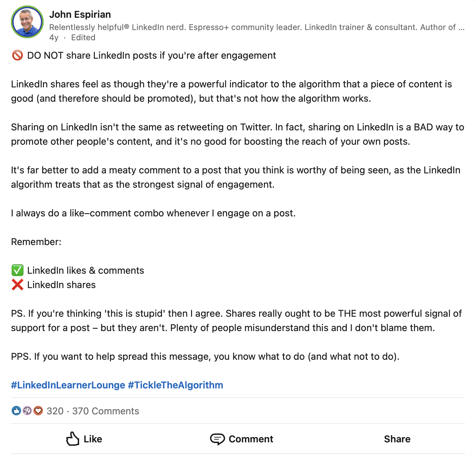This screenshot has height=456, width=476.
Task: Open the #LinkedInLearnerLounge hashtag
Action: 67,385
